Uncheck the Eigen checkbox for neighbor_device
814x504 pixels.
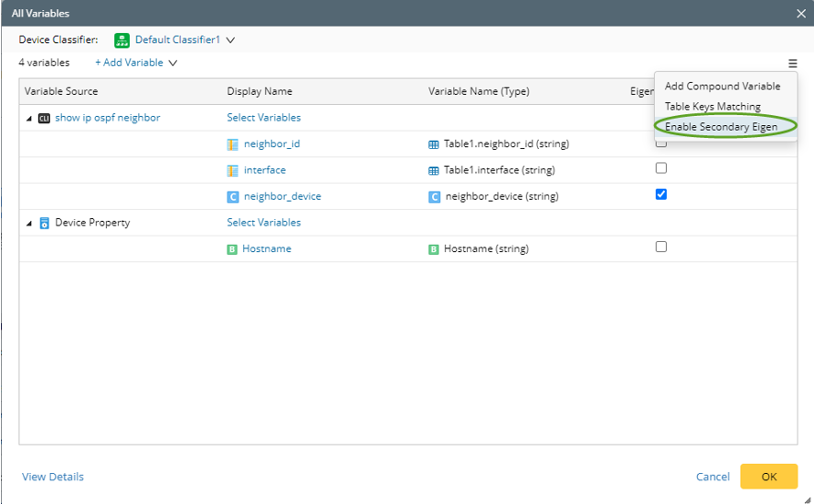point(661,194)
